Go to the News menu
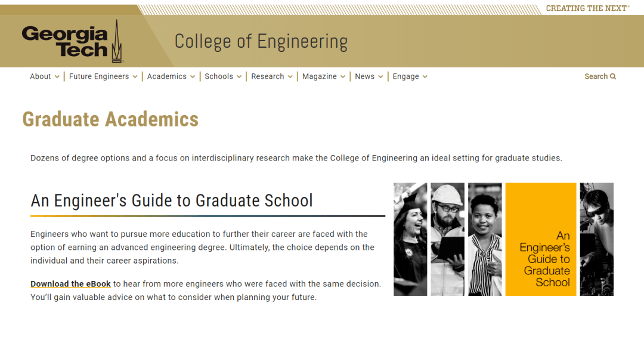 (364, 76)
